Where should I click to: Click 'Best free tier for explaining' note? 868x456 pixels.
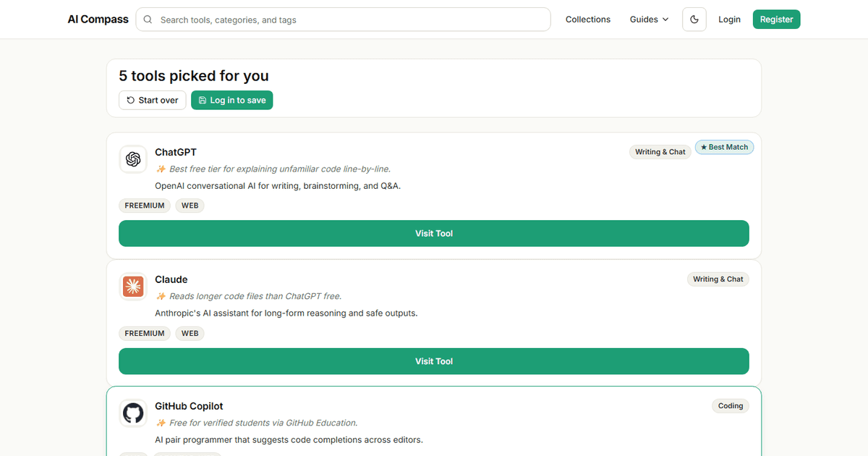(x=280, y=169)
